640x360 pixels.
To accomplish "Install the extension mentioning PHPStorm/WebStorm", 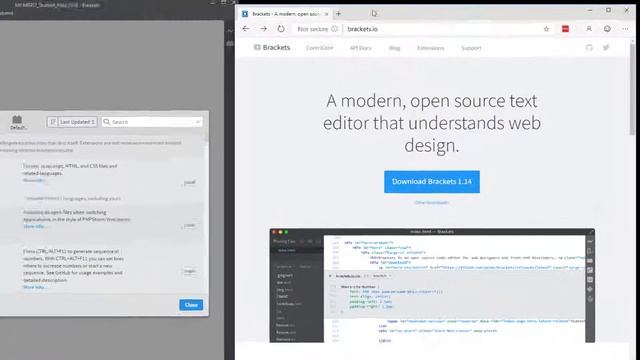I will (189, 225).
